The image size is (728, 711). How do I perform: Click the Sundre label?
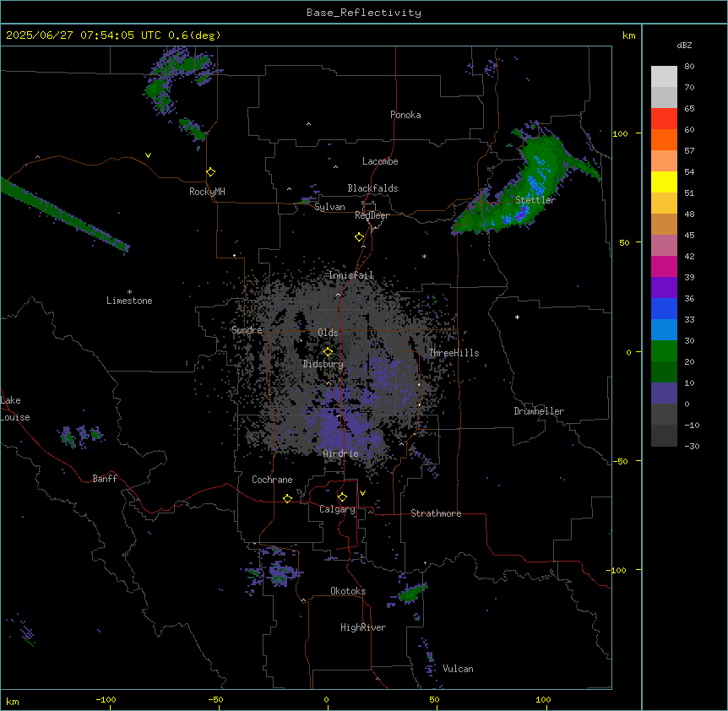click(247, 330)
